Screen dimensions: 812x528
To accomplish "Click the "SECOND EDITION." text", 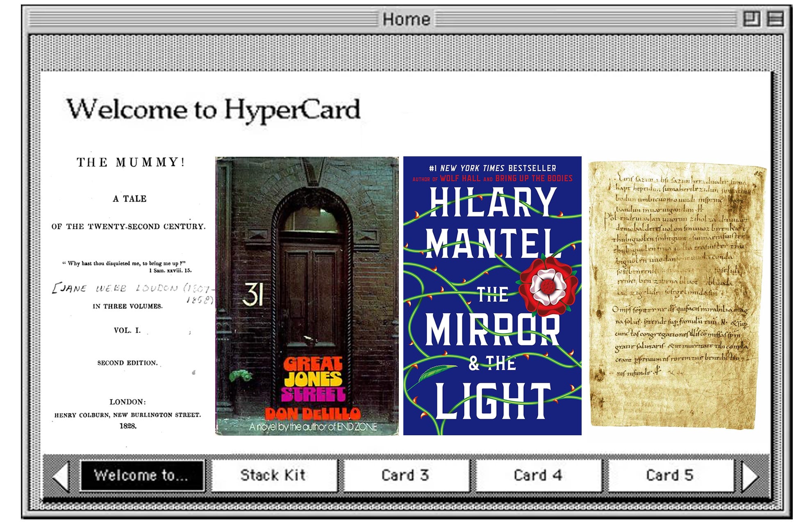I will click(128, 363).
